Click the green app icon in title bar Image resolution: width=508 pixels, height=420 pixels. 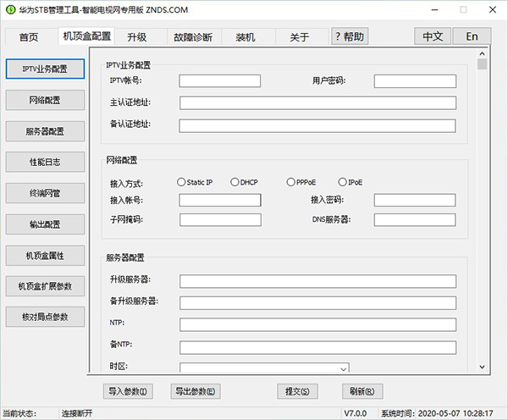(10, 9)
